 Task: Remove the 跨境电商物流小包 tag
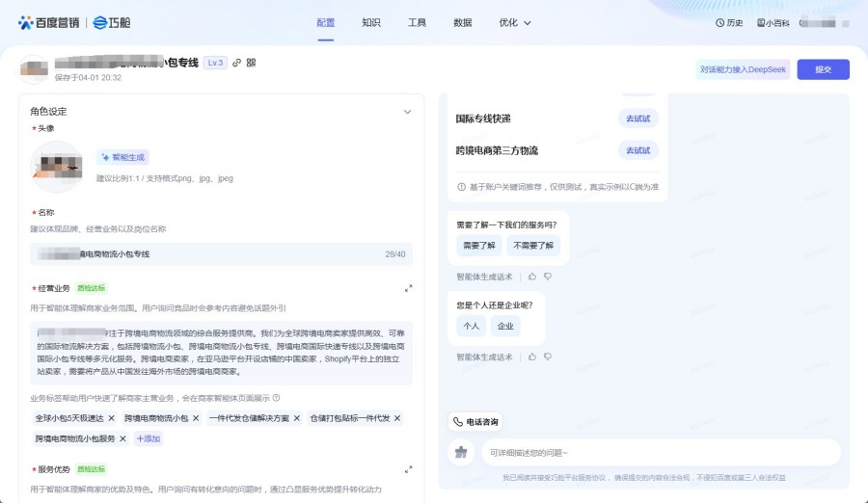pyautogui.click(x=196, y=418)
